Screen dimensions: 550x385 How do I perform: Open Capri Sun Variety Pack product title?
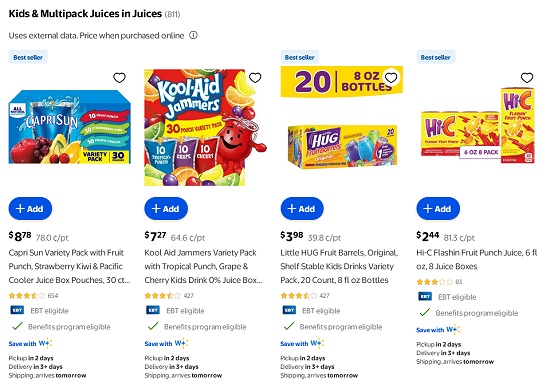[69, 266]
